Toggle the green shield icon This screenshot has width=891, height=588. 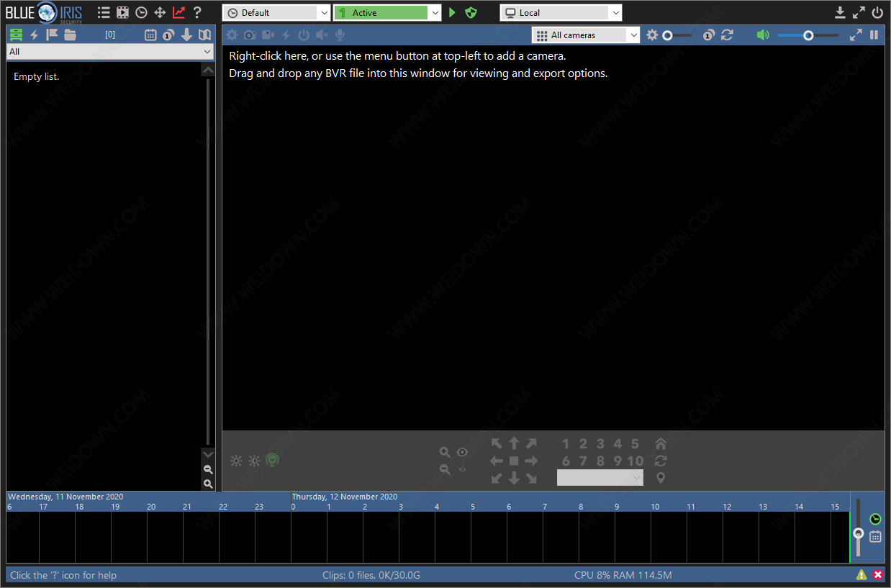(x=471, y=12)
